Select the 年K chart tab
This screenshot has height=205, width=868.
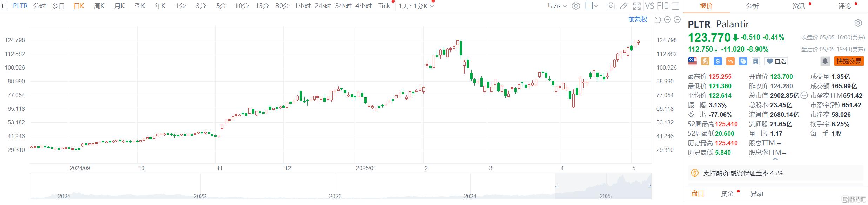point(160,6)
